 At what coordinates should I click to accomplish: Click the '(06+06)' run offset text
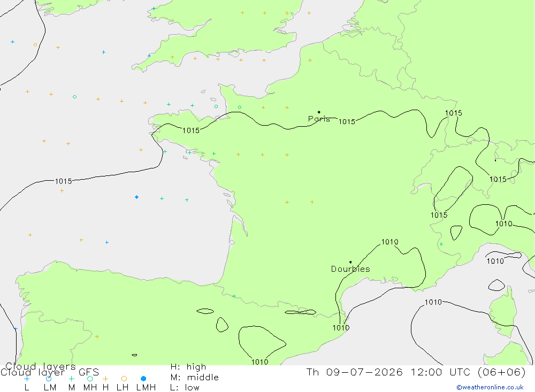pos(502,372)
